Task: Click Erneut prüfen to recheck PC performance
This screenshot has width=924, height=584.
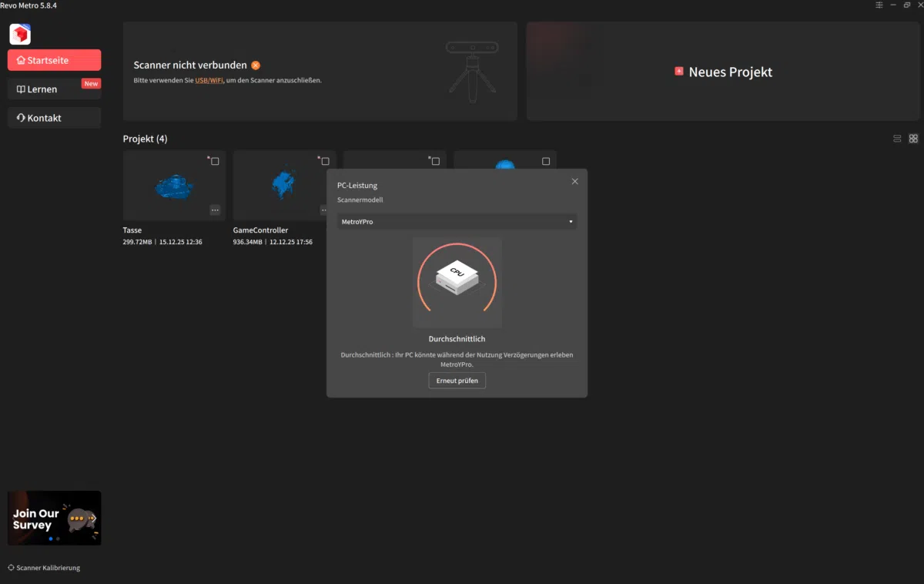Action: (457, 380)
